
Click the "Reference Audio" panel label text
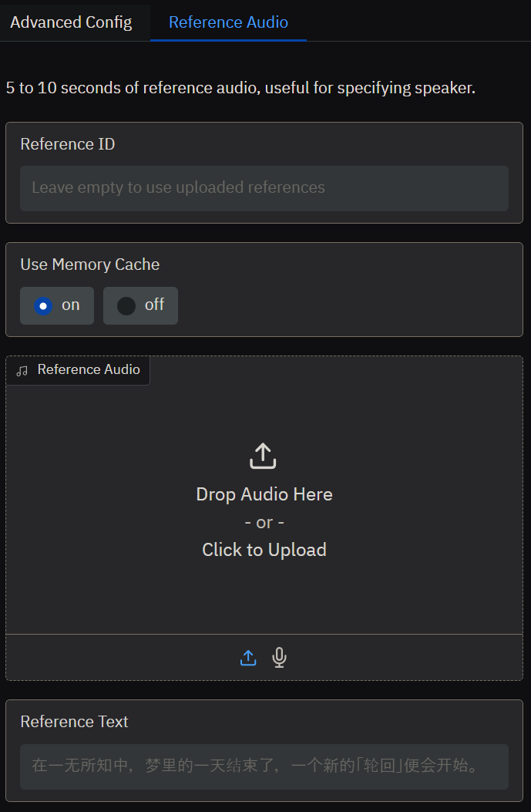point(89,369)
